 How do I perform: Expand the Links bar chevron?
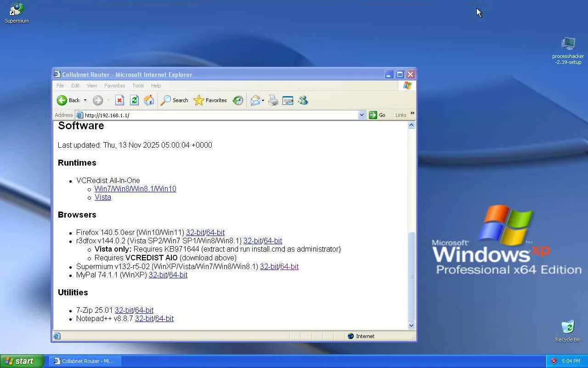point(412,113)
